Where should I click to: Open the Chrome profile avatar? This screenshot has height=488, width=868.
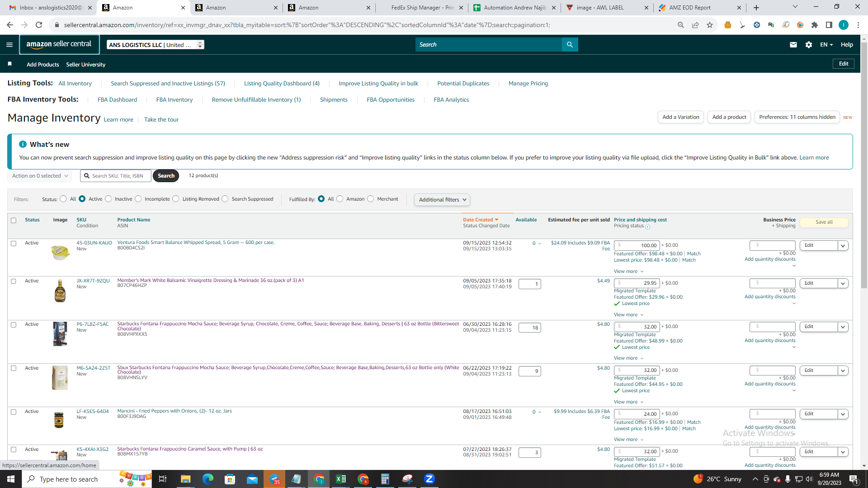pos(844,25)
